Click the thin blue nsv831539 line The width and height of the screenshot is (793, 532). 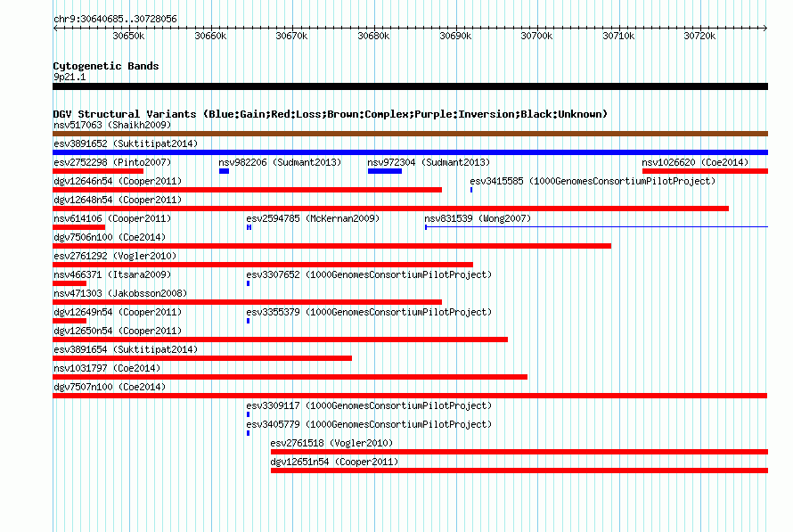(597, 227)
